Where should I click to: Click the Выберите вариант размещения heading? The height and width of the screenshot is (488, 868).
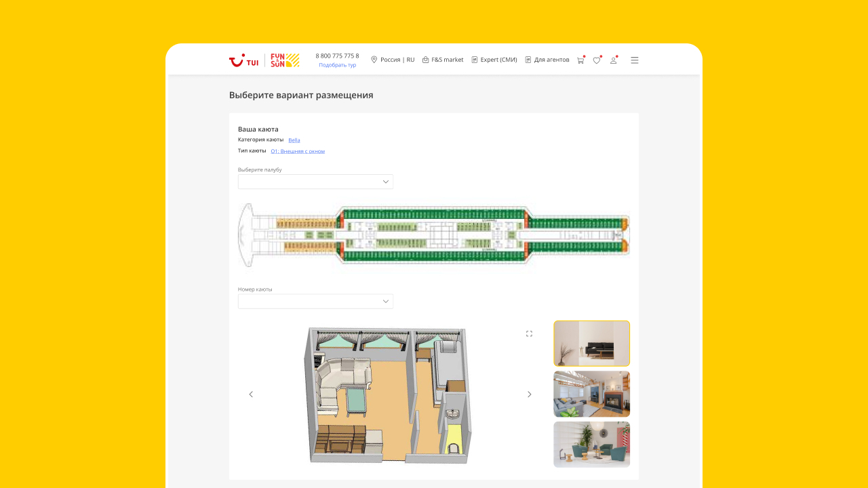pyautogui.click(x=301, y=95)
